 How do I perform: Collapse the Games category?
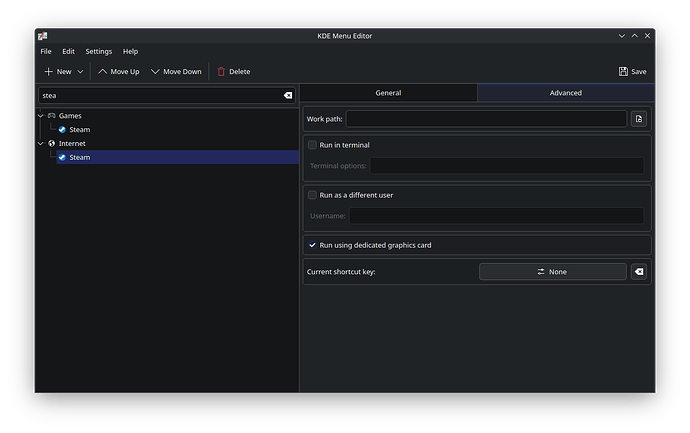41,116
